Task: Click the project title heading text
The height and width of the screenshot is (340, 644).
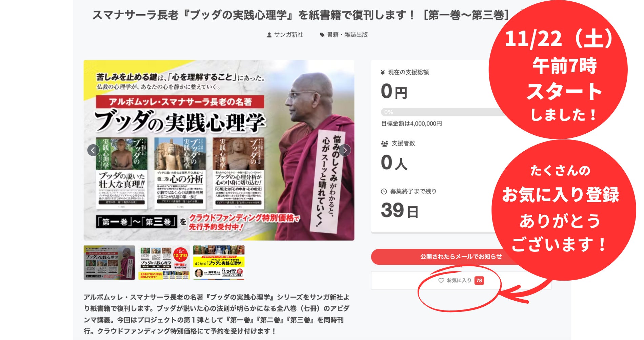Action: click(x=300, y=15)
